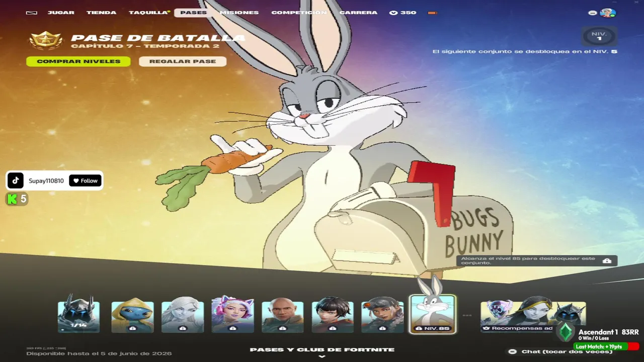Open the MISIONES tab

(x=239, y=13)
